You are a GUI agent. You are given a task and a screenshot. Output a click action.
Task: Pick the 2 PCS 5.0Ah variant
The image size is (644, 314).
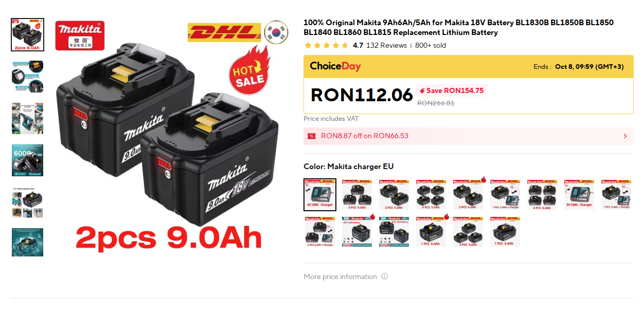coord(394,195)
